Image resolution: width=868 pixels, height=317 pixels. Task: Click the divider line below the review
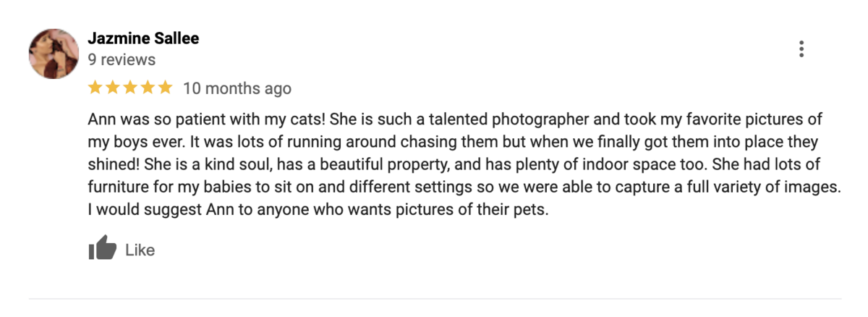coord(435,298)
